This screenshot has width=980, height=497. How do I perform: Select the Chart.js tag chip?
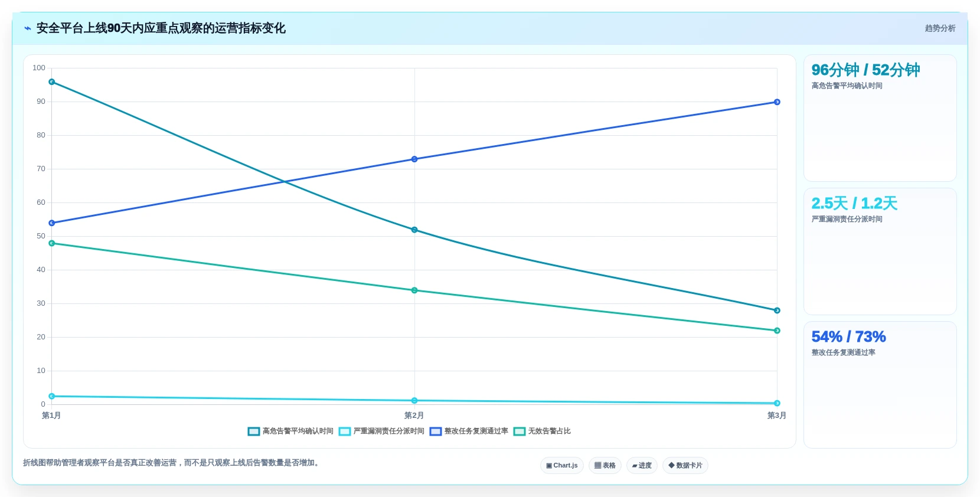tap(562, 466)
